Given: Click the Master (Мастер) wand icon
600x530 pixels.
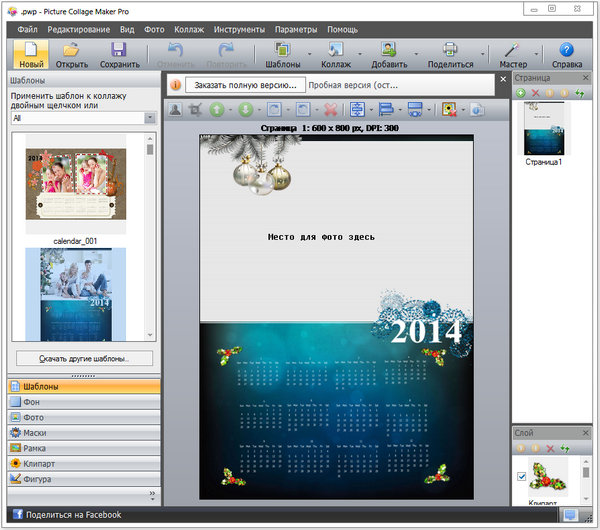Looking at the screenshot, I should coord(513,49).
